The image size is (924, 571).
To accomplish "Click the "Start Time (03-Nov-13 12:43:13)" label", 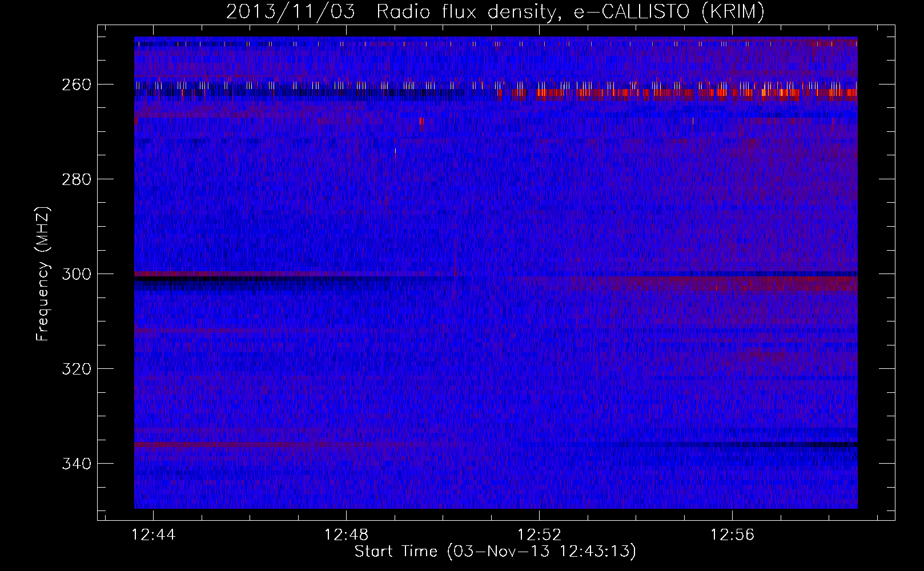I will click(x=495, y=552).
